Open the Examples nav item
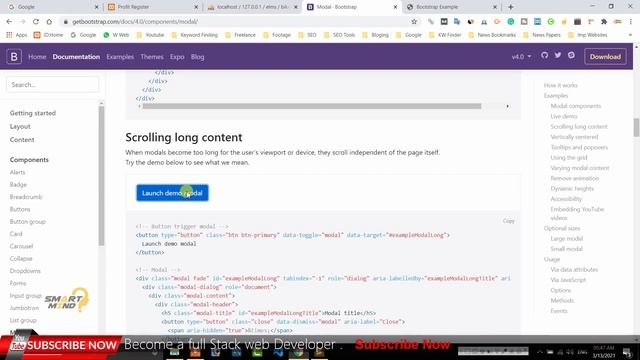 tap(120, 57)
